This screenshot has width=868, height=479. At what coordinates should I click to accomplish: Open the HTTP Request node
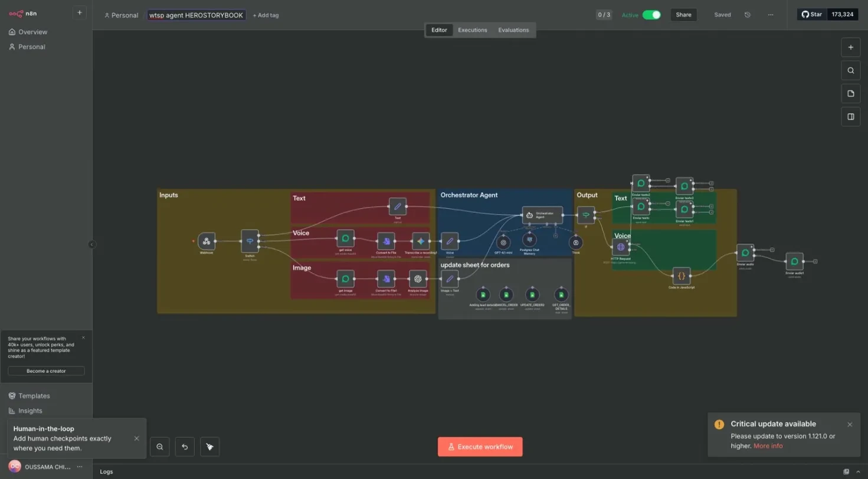[621, 247]
